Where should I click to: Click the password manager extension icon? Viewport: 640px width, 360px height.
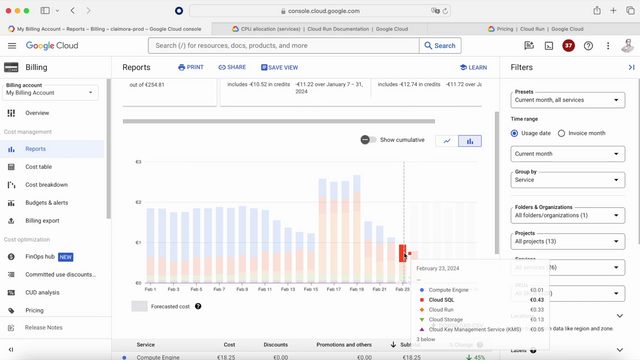[179, 11]
